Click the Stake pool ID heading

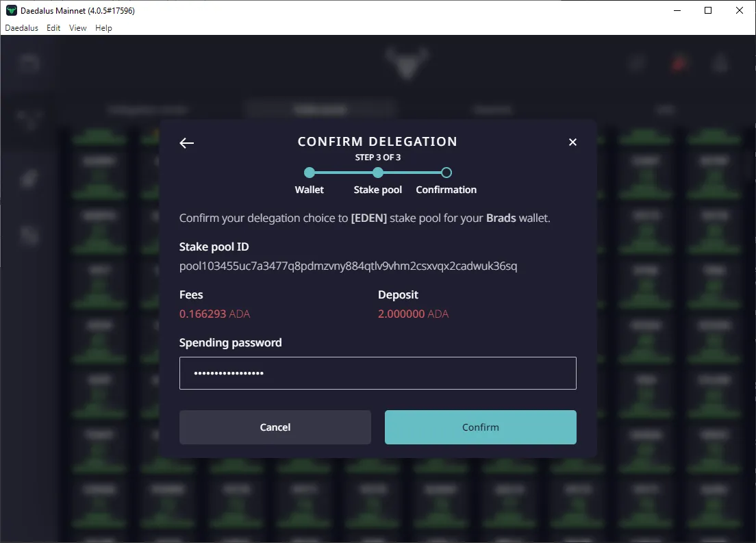pos(214,247)
